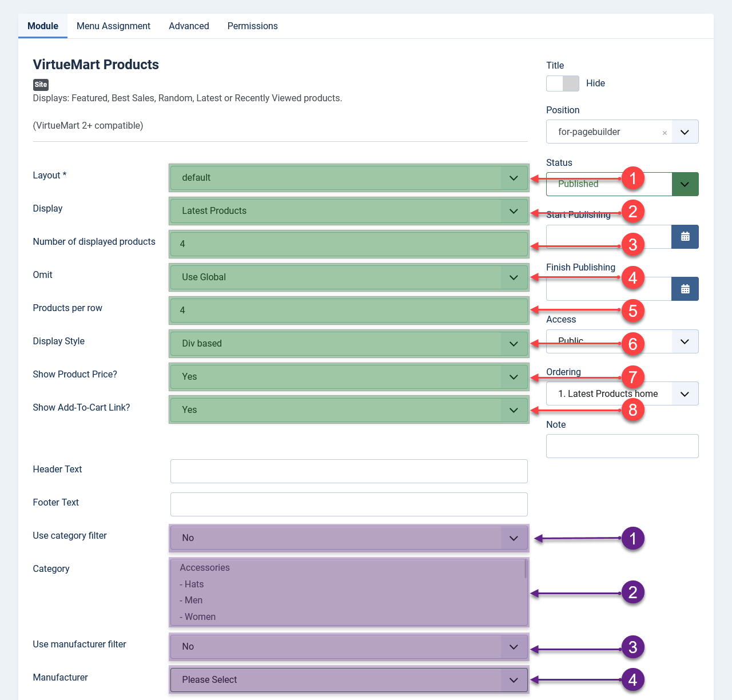
Task: Click the Category list scrollbar
Action: (x=526, y=569)
